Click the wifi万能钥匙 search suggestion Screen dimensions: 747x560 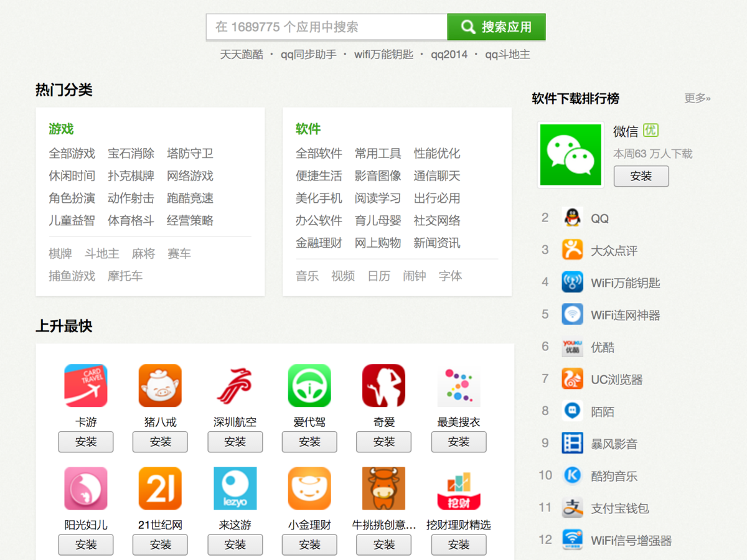pos(383,54)
